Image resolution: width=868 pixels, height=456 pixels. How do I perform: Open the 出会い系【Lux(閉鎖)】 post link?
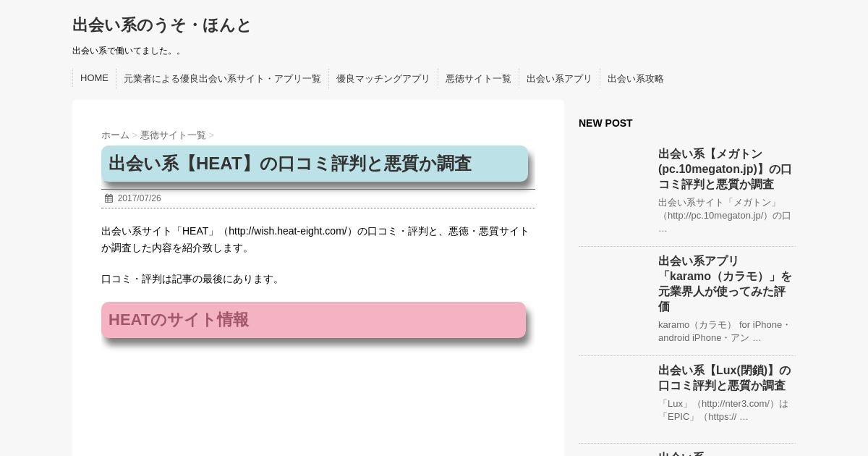pos(725,378)
